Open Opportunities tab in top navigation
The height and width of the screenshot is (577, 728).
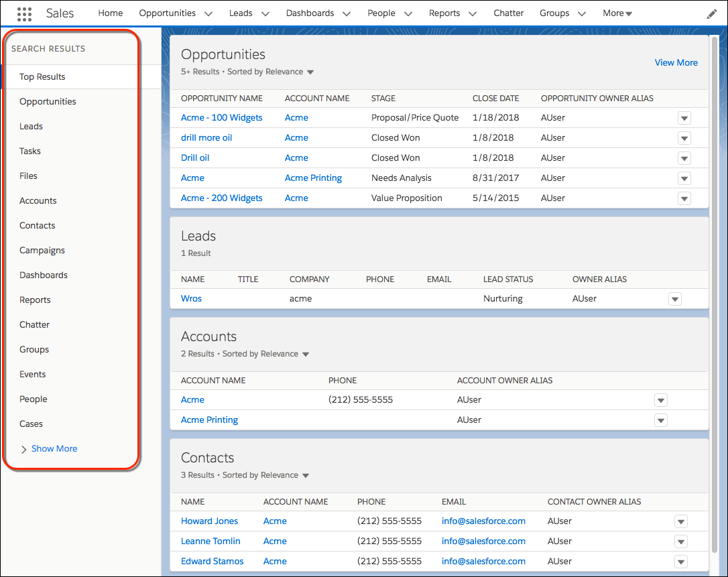[167, 13]
